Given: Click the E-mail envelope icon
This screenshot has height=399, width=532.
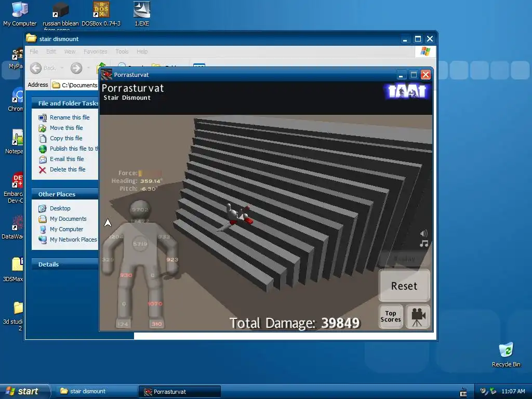Looking at the screenshot, I should pos(43,159).
